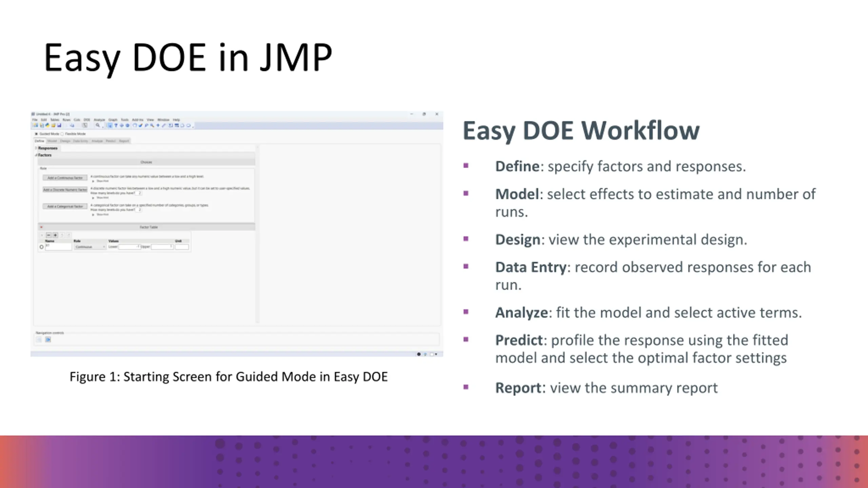Screen dimensions: 868x488
Task: Select the row marker circle for factor X1
Action: coord(41,247)
